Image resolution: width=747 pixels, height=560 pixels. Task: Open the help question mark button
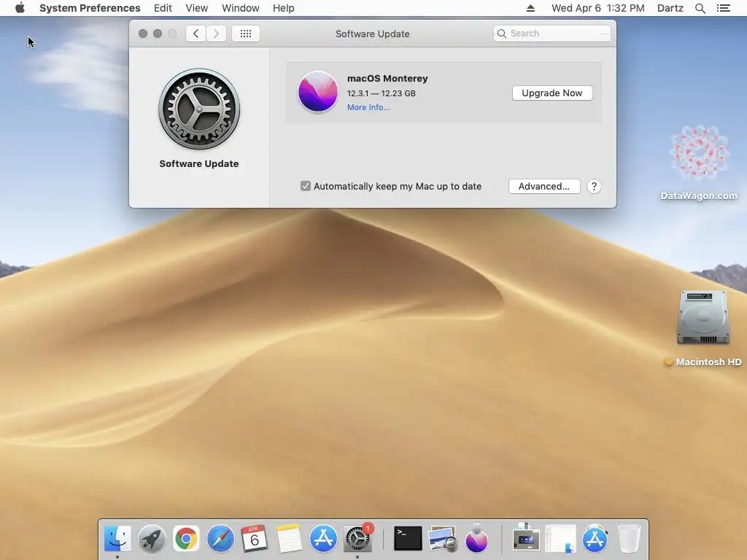click(x=594, y=186)
